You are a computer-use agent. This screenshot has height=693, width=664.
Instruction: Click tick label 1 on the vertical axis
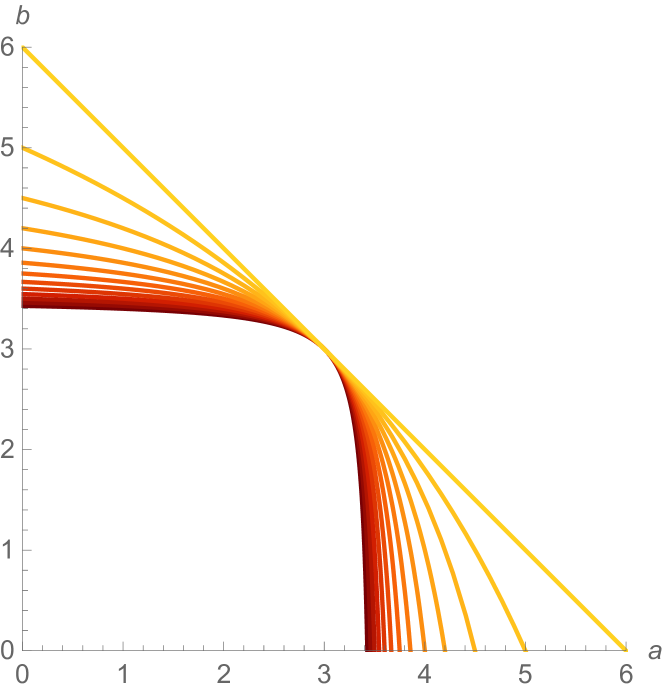7,550
